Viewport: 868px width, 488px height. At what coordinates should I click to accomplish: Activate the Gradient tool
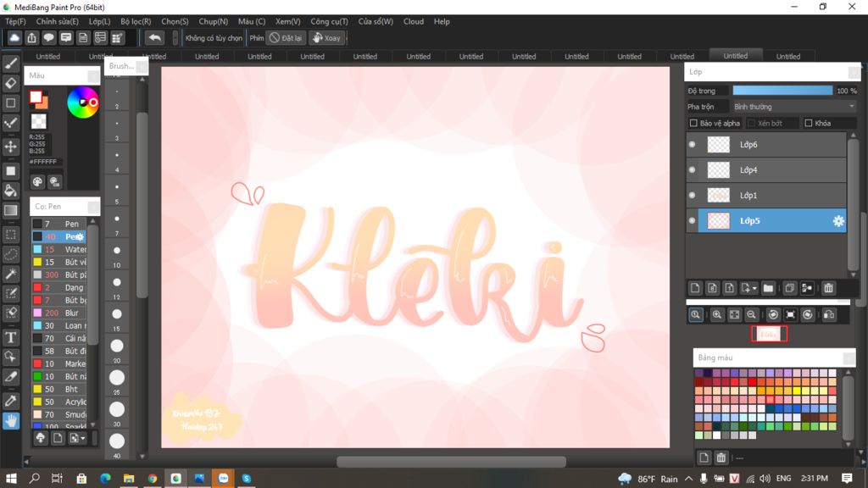[10, 211]
